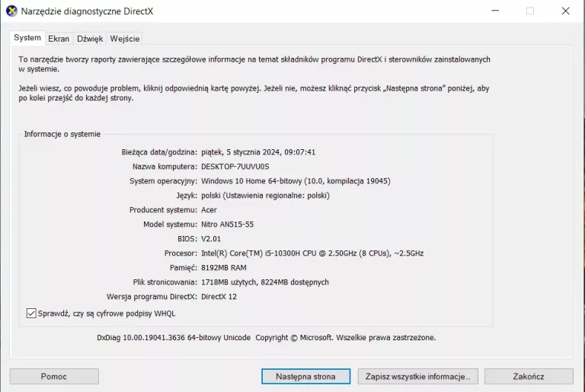Open the Dźwięk tab
Viewport: 585px width, 392px height.
90,38
